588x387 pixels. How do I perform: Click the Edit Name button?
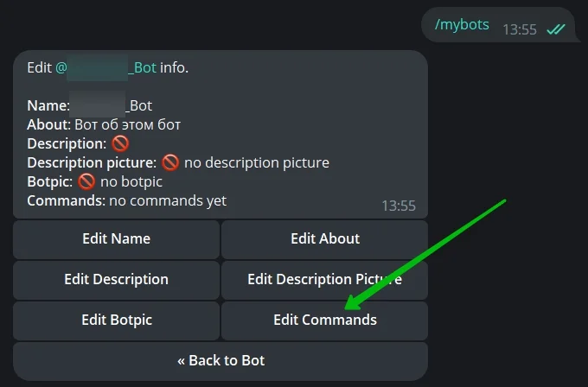[x=116, y=239]
